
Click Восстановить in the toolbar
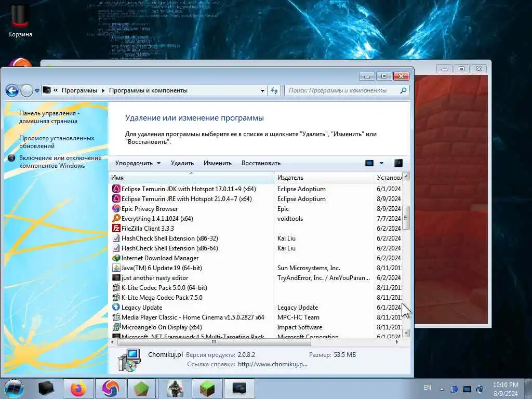pyautogui.click(x=261, y=163)
